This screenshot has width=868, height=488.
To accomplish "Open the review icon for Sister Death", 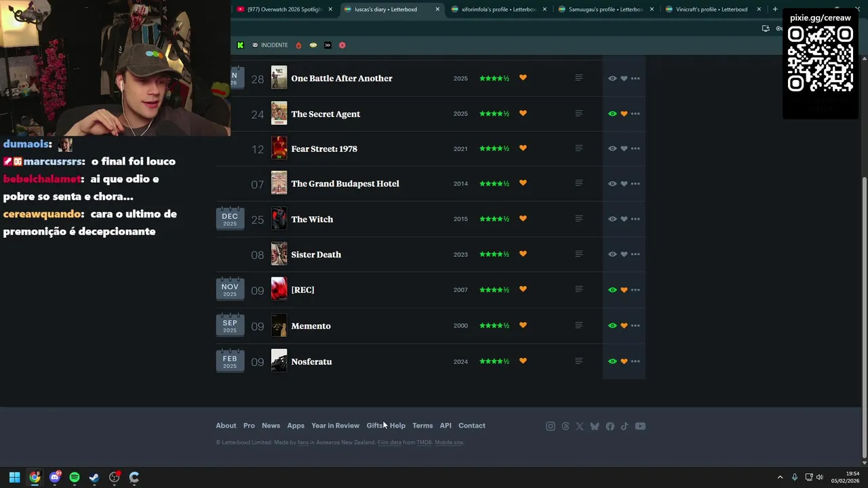I will (x=578, y=253).
